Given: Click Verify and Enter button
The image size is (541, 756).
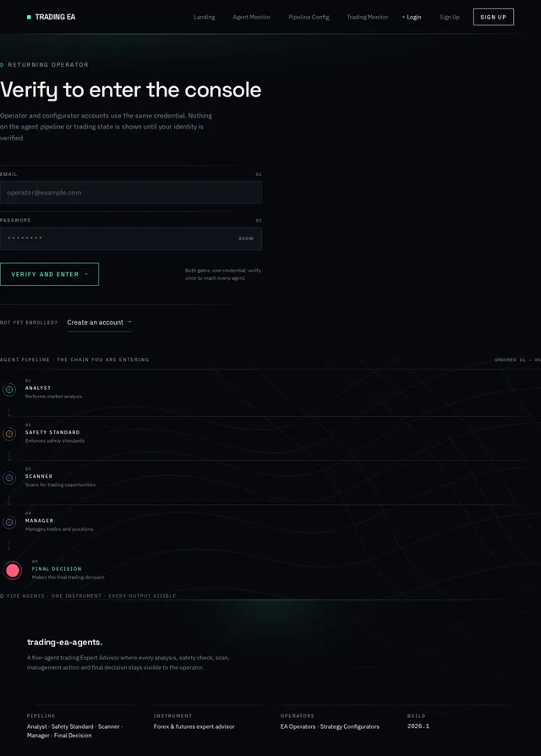Looking at the screenshot, I should click(x=49, y=274).
